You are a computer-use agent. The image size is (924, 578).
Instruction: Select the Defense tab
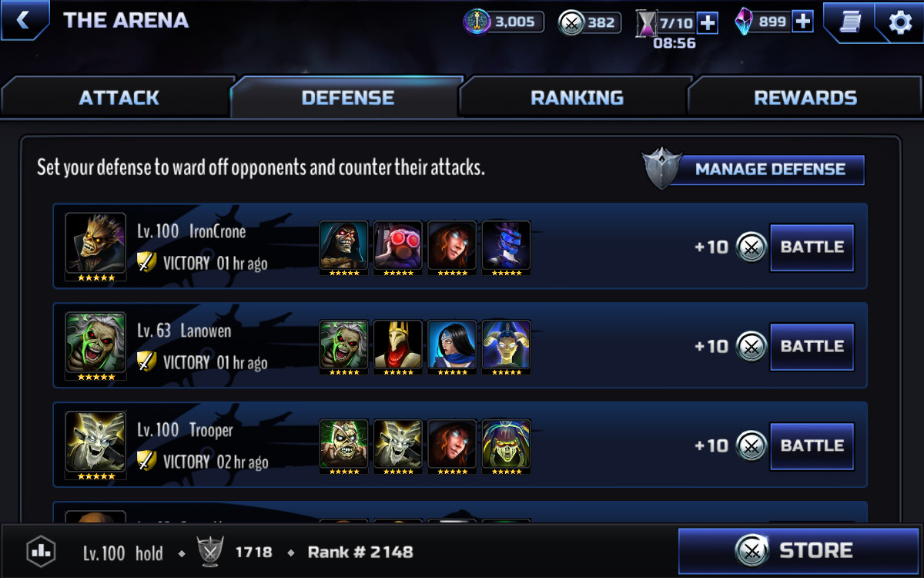click(x=347, y=97)
